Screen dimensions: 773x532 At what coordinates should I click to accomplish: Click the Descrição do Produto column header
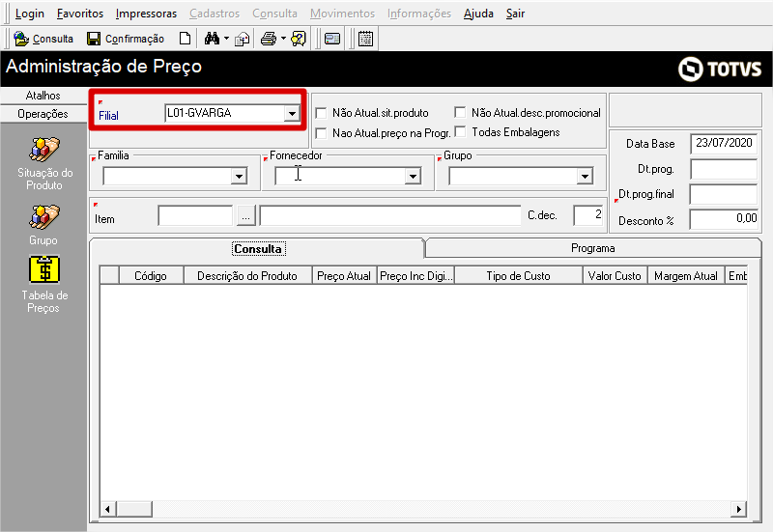click(x=247, y=276)
